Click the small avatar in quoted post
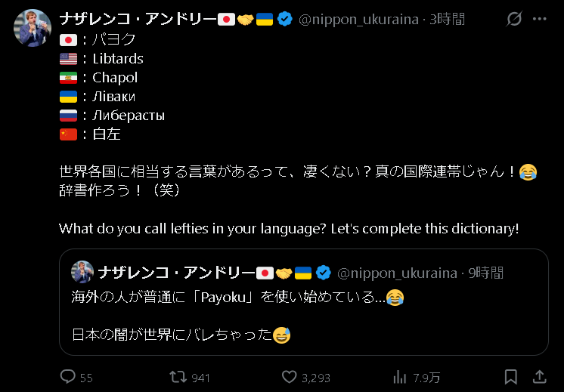Image resolution: width=564 pixels, height=392 pixels. pos(82,272)
